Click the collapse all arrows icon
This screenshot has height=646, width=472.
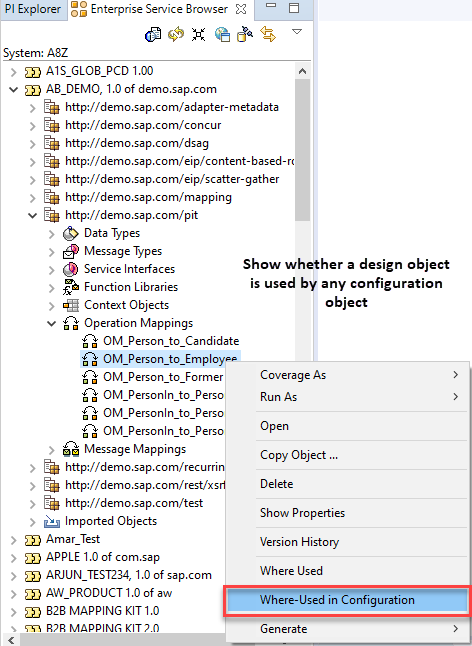[x=199, y=34]
